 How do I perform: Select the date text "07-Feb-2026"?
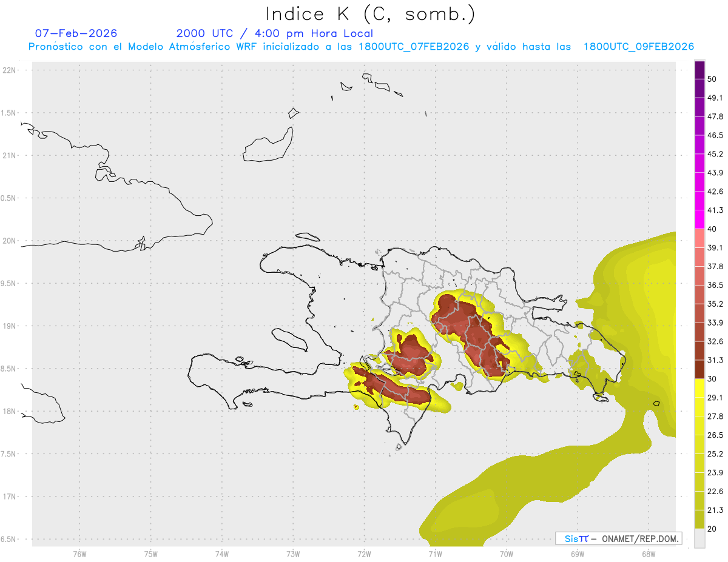(76, 33)
